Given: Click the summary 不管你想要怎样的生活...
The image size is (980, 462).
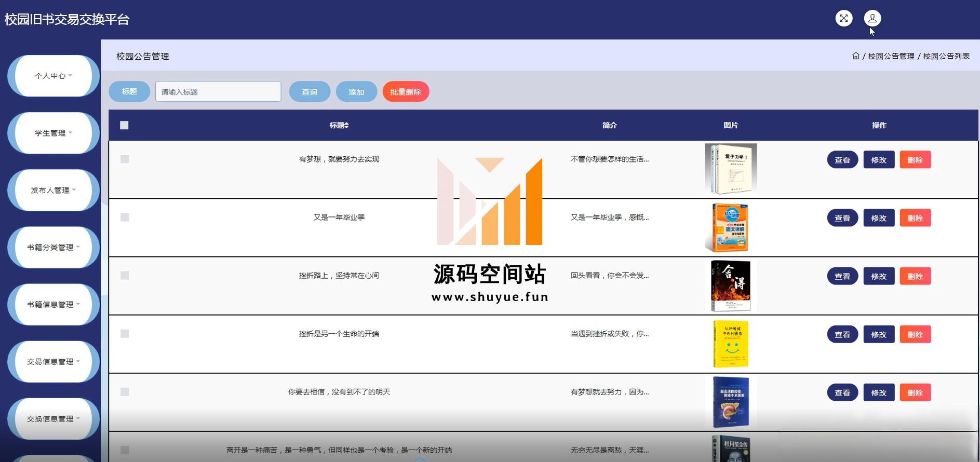Looking at the screenshot, I should point(610,159).
